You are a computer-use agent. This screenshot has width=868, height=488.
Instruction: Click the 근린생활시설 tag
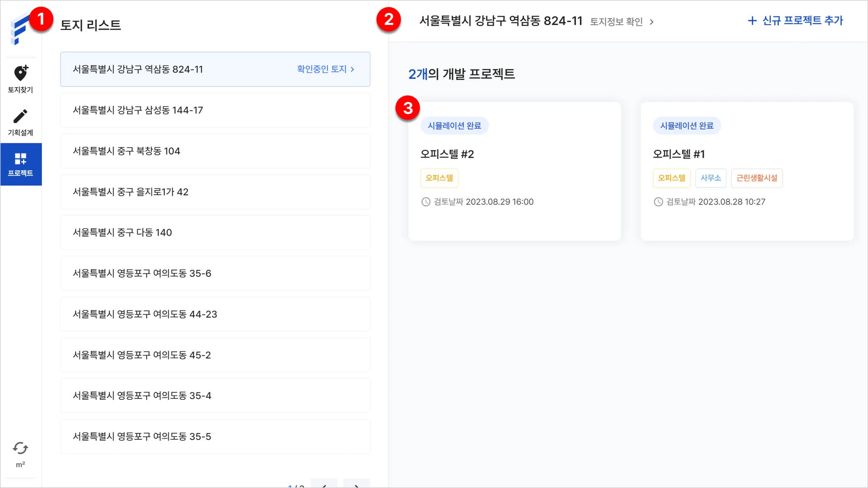tap(757, 178)
